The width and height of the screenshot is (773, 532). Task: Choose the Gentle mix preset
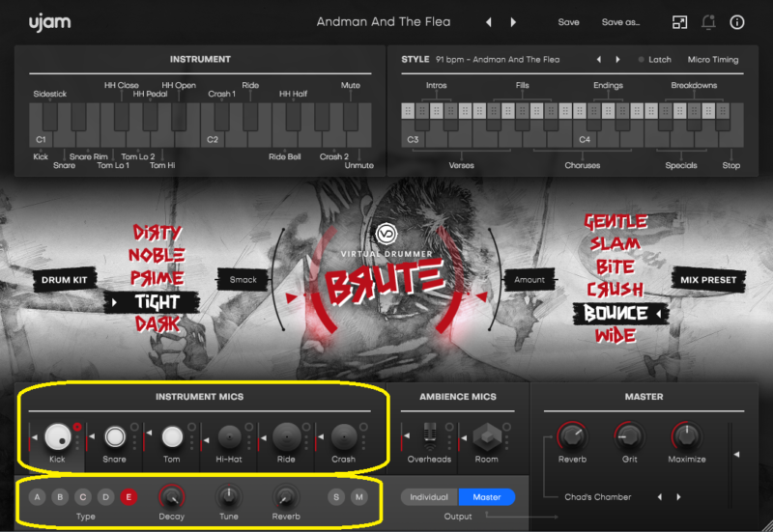point(616,222)
